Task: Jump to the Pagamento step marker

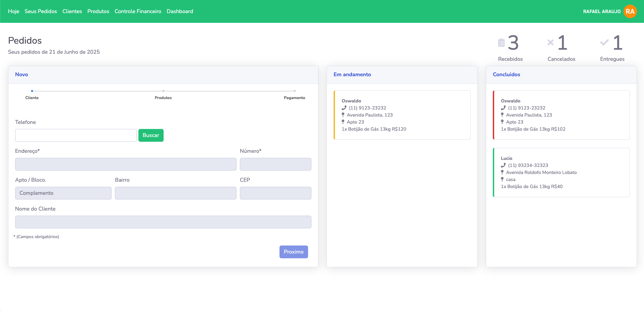Action: (x=295, y=91)
